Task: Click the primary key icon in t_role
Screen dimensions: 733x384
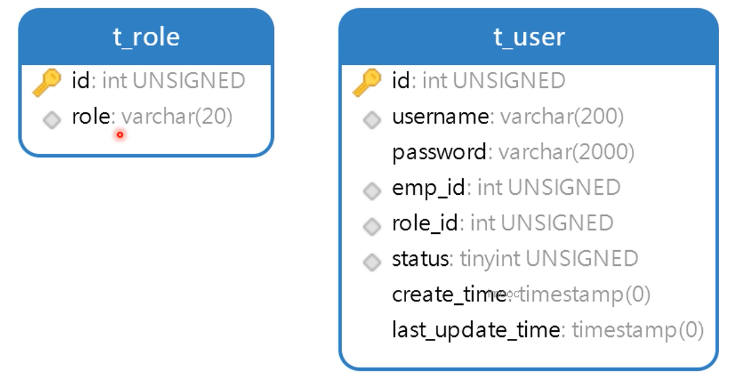Action: pyautogui.click(x=47, y=82)
